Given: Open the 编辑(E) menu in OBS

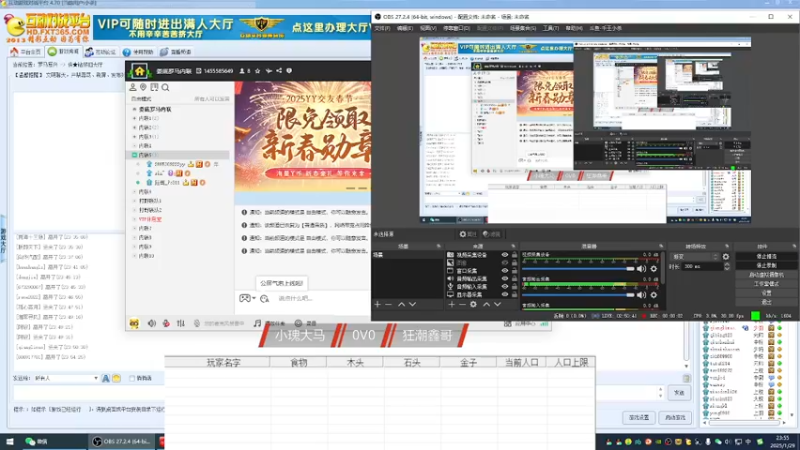Looking at the screenshot, I should (x=405, y=29).
